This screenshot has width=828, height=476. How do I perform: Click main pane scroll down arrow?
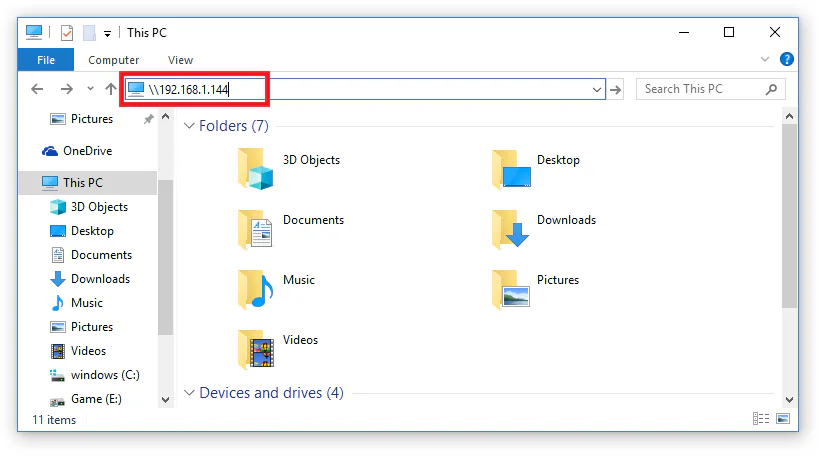pyautogui.click(x=789, y=400)
